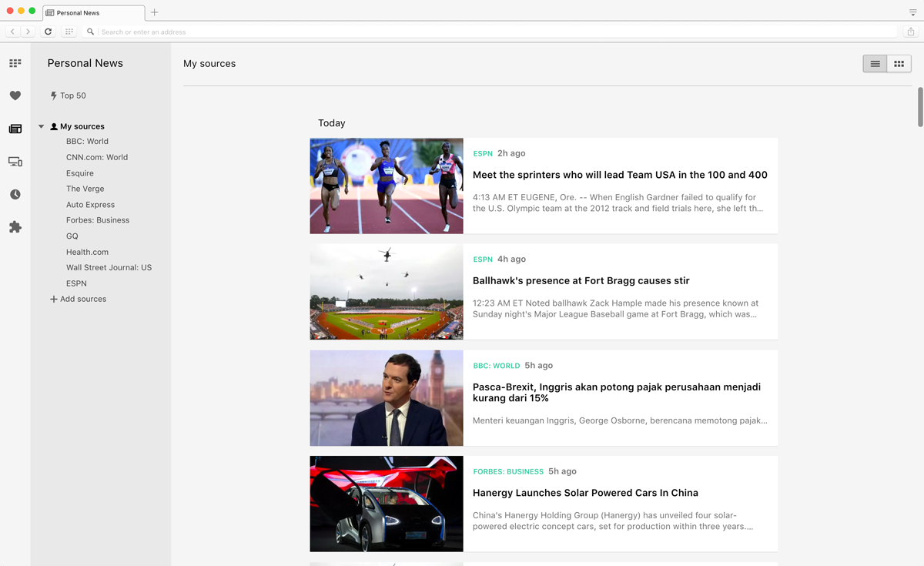Reload the current page
Viewport: 924px width, 566px height.
(48, 32)
